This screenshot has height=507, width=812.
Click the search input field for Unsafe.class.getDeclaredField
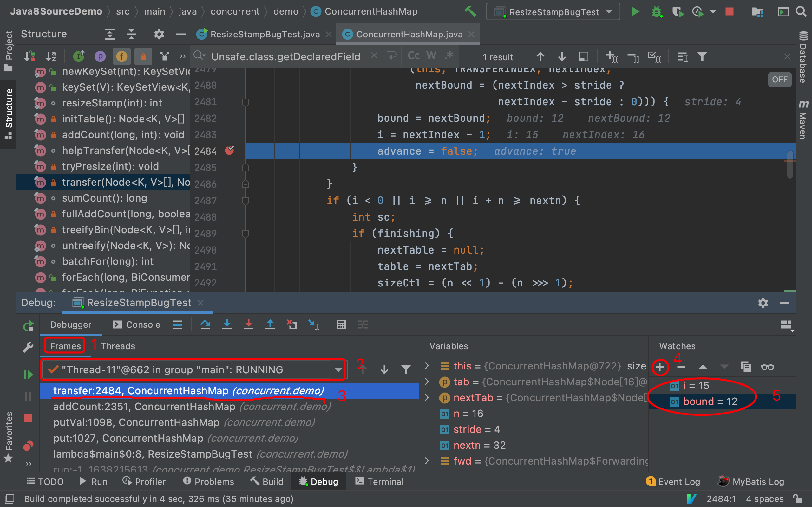click(286, 57)
